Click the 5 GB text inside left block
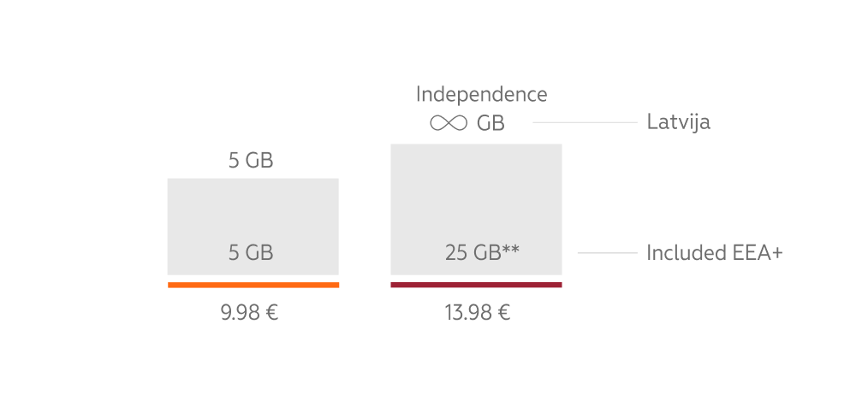The height and width of the screenshot is (401, 868). click(x=251, y=253)
